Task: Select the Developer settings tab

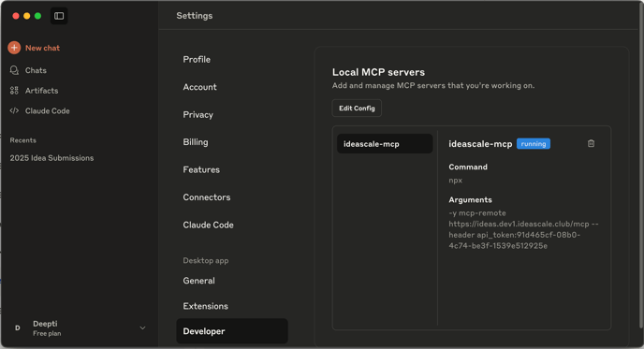Action: click(232, 331)
